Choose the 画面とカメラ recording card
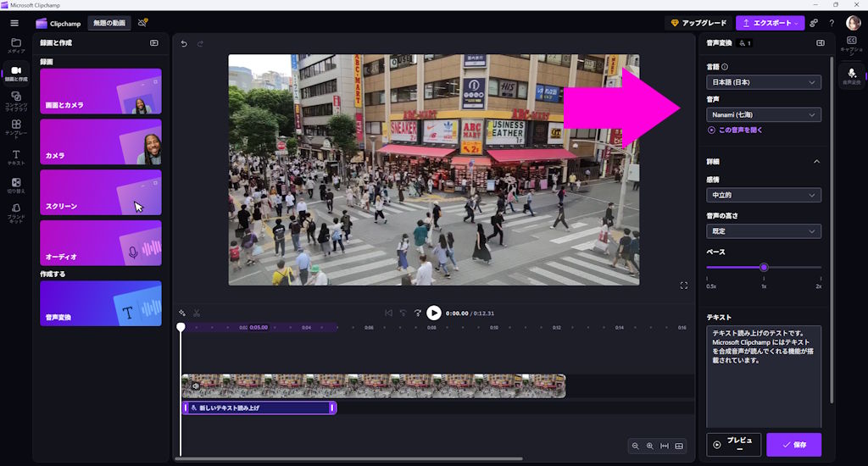 click(101, 92)
